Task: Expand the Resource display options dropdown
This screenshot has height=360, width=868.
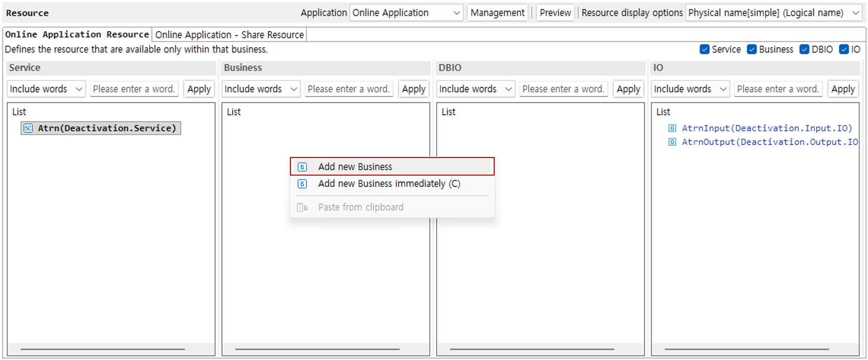Action: click(773, 13)
